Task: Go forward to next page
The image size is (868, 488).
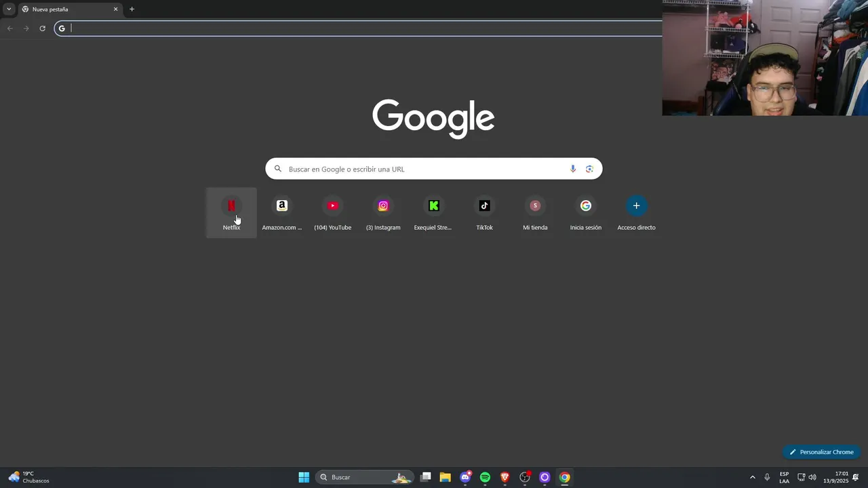Action: click(26, 28)
